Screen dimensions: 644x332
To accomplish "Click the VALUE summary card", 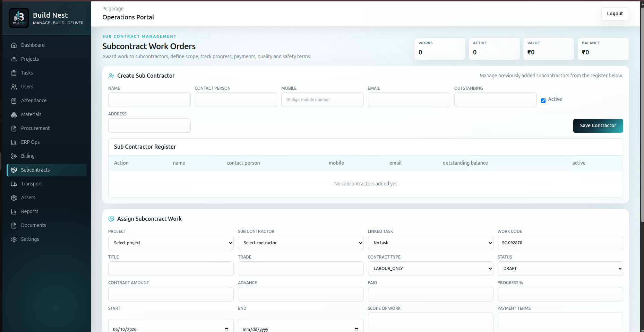I will click(x=549, y=49).
